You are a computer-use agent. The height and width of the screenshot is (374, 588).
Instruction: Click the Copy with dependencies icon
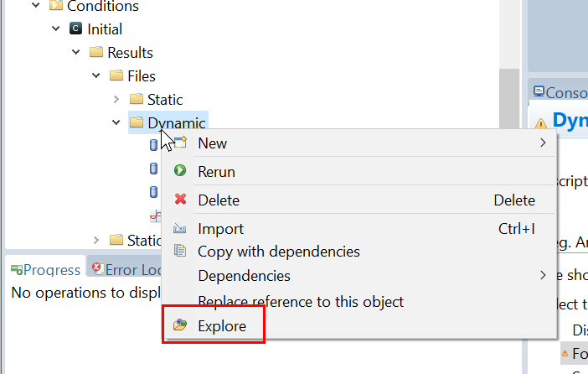coord(180,251)
